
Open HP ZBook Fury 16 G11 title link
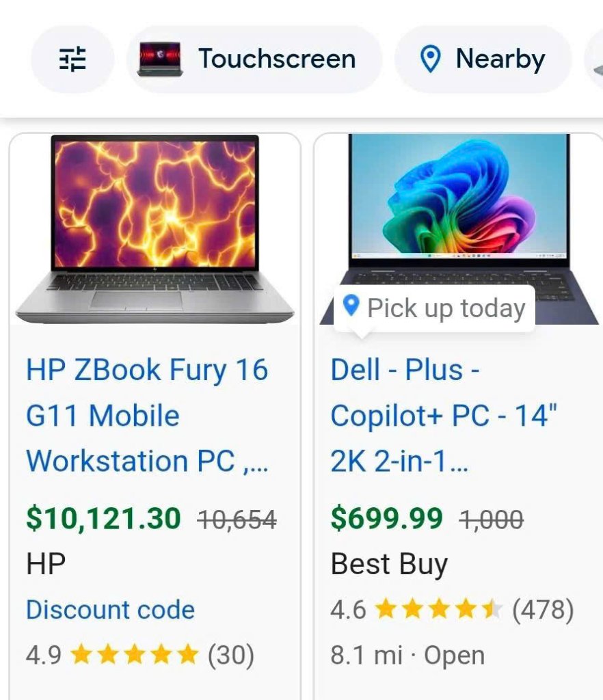147,415
